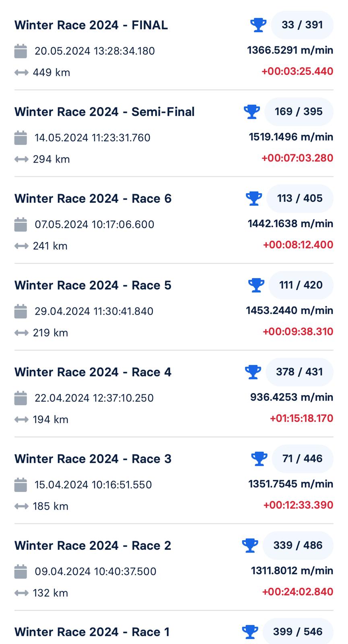This screenshot has width=348, height=644.
Task: Click the distance arrow icon next to 449 km
Action: click(x=21, y=72)
